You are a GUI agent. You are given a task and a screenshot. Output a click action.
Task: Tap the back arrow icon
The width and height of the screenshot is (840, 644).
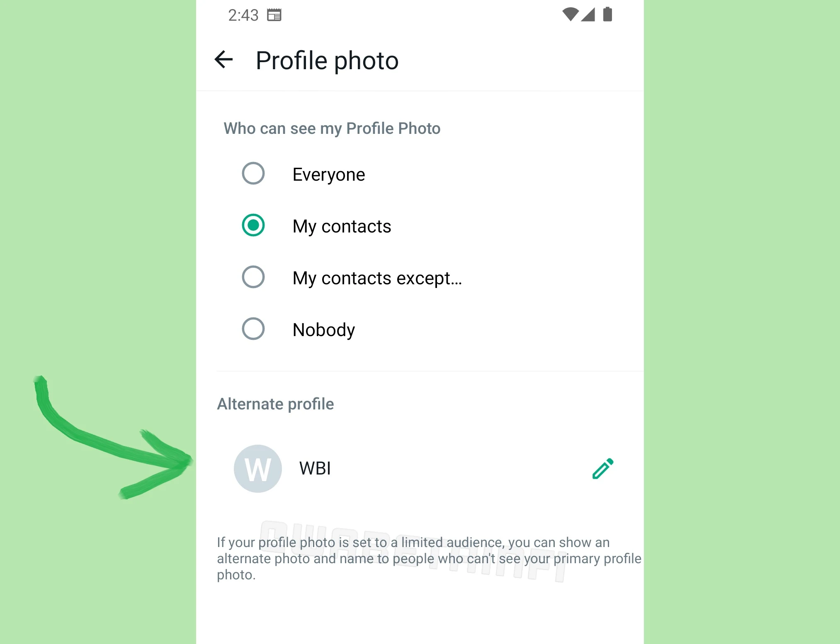click(x=223, y=59)
